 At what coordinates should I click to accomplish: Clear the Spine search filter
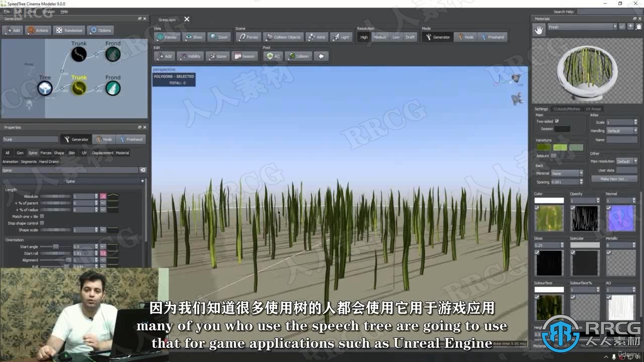coord(143,170)
